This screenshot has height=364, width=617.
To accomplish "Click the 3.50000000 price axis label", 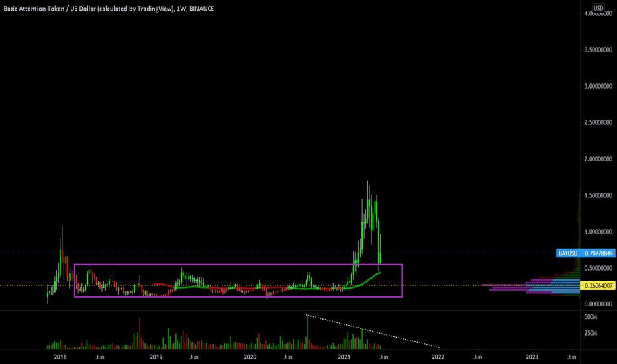I will pos(598,50).
